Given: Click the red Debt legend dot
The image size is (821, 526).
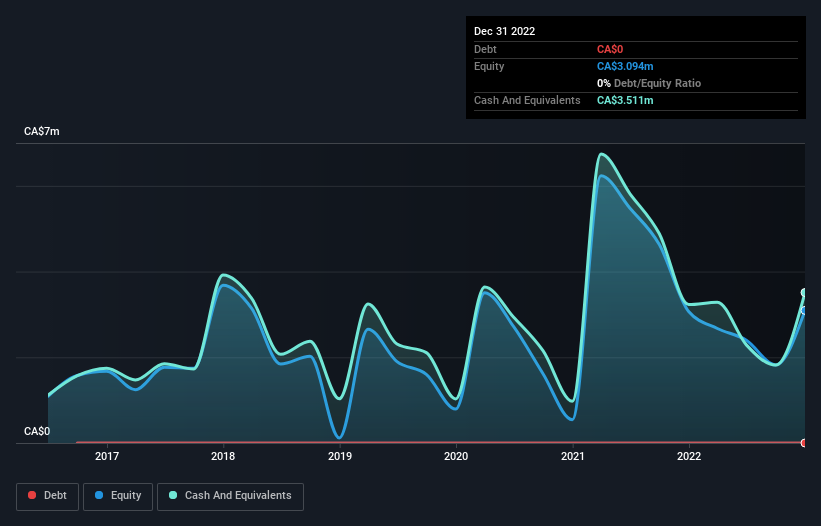Looking at the screenshot, I should [x=32, y=495].
